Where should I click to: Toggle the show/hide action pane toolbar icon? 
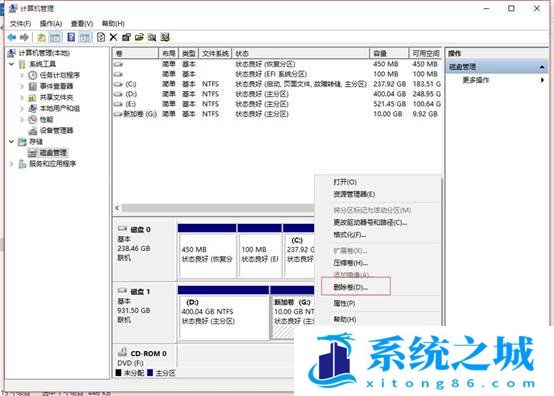(x=84, y=37)
